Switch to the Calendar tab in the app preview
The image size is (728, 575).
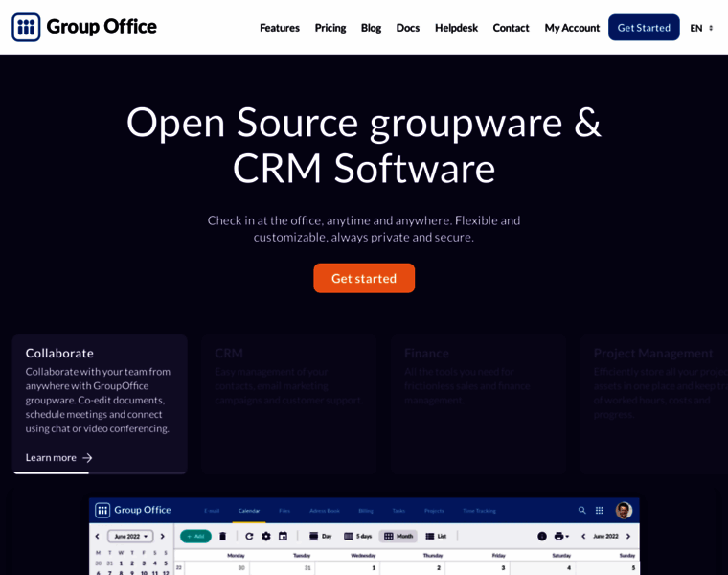[249, 511]
